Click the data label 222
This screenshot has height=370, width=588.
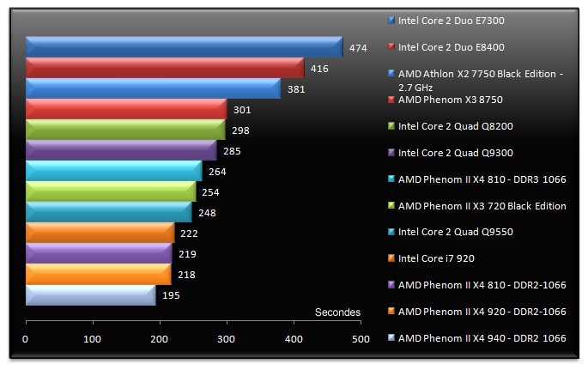click(189, 234)
